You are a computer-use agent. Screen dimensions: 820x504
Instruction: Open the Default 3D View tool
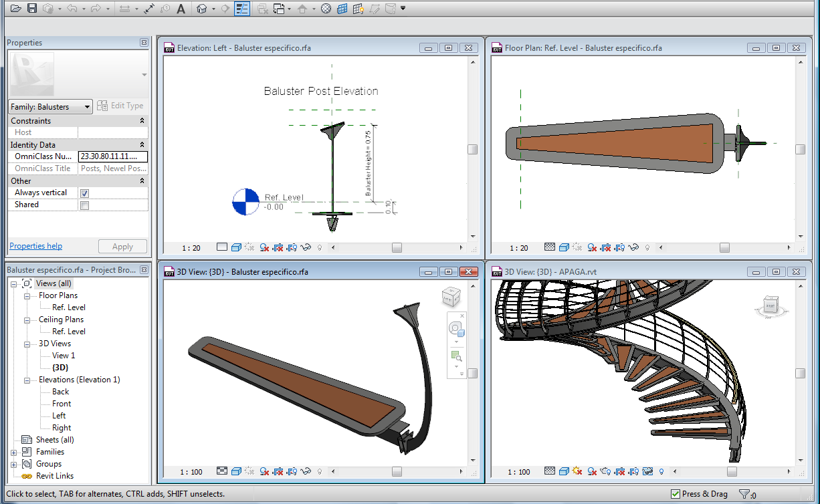point(201,9)
